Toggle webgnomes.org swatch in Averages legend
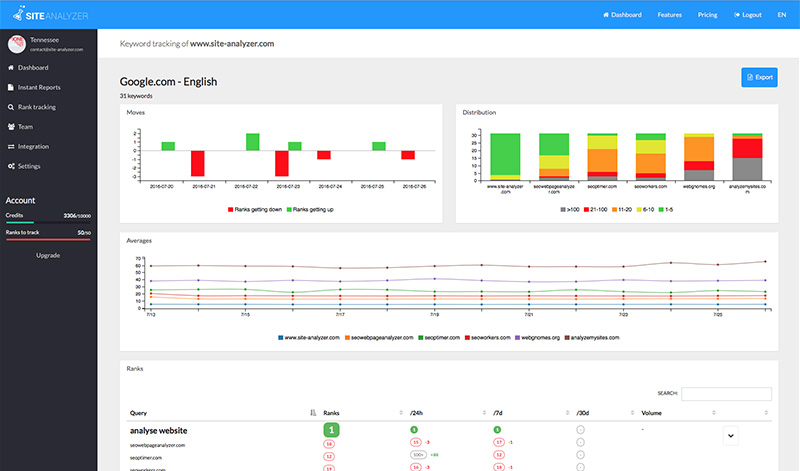The height and width of the screenshot is (471, 800). tap(517, 337)
